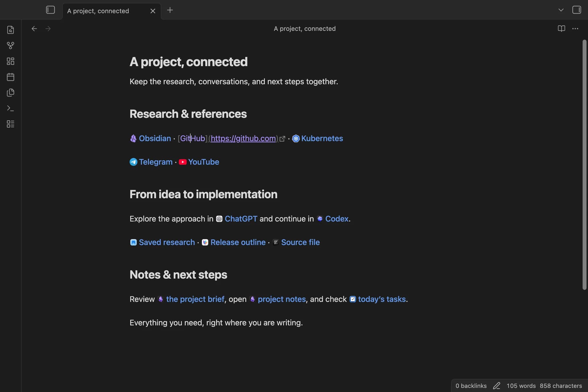Screen dimensions: 588x392
Task: Select the 'A project, connected' tab
Action: coord(111,11)
